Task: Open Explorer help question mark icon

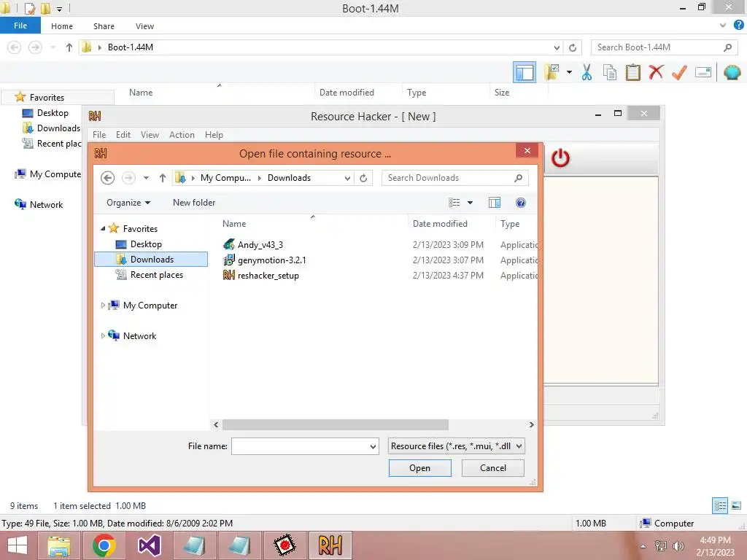Action: point(738,26)
